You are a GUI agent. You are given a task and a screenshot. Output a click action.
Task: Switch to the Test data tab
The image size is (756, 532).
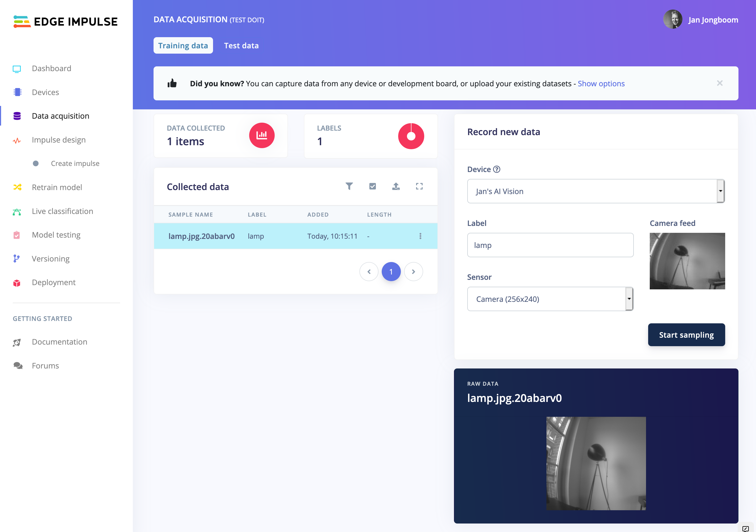[241, 45]
